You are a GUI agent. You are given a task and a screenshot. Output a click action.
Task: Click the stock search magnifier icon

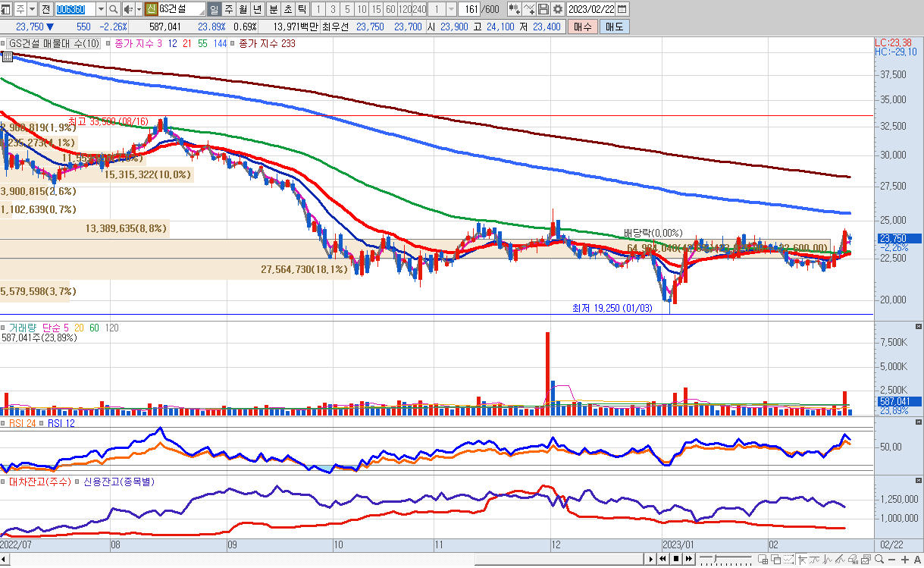pyautogui.click(x=114, y=9)
